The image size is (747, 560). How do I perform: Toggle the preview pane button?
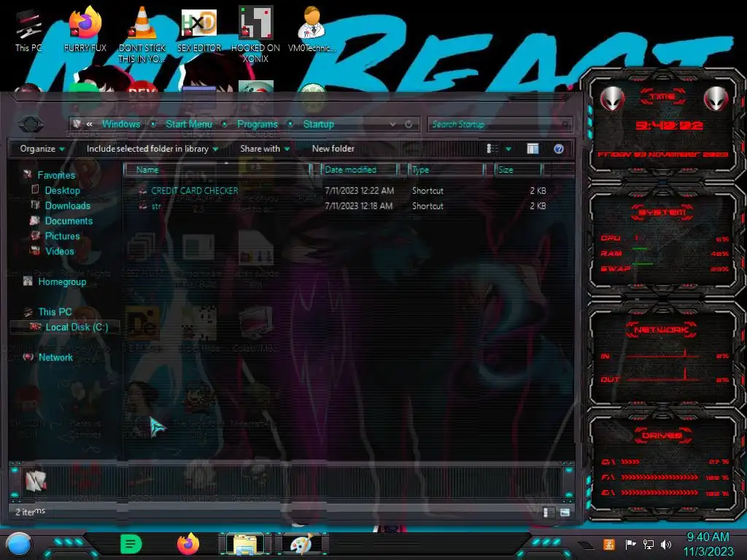pos(533,149)
